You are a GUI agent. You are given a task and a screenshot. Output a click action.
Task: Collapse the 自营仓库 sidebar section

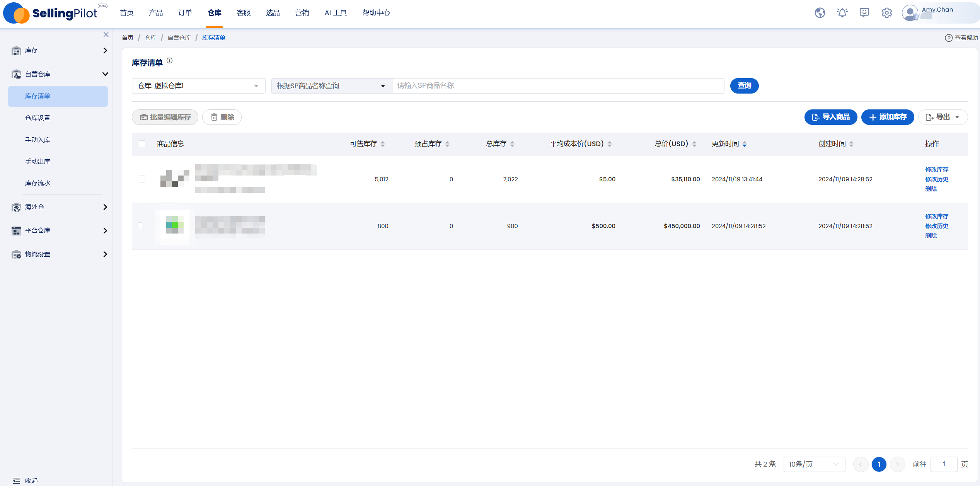[x=105, y=74]
